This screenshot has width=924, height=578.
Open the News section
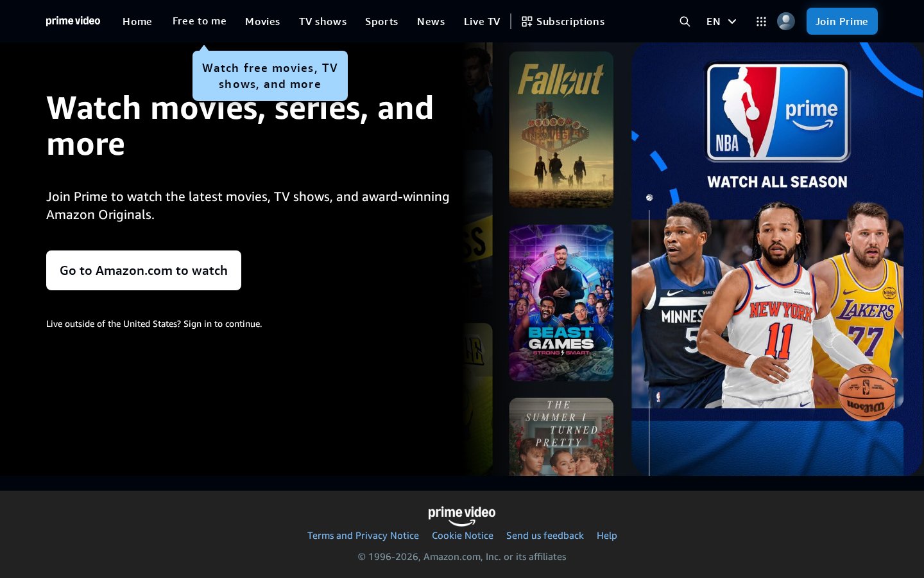pos(431,21)
